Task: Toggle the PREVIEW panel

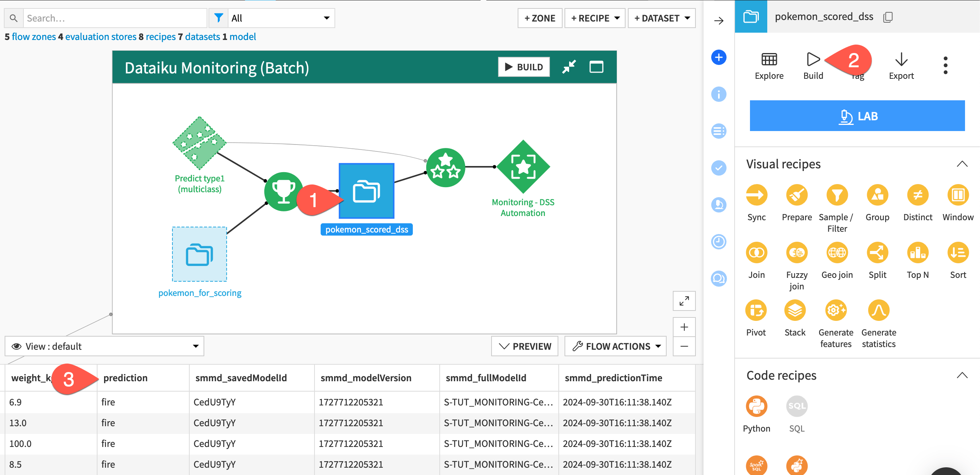Action: (525, 346)
